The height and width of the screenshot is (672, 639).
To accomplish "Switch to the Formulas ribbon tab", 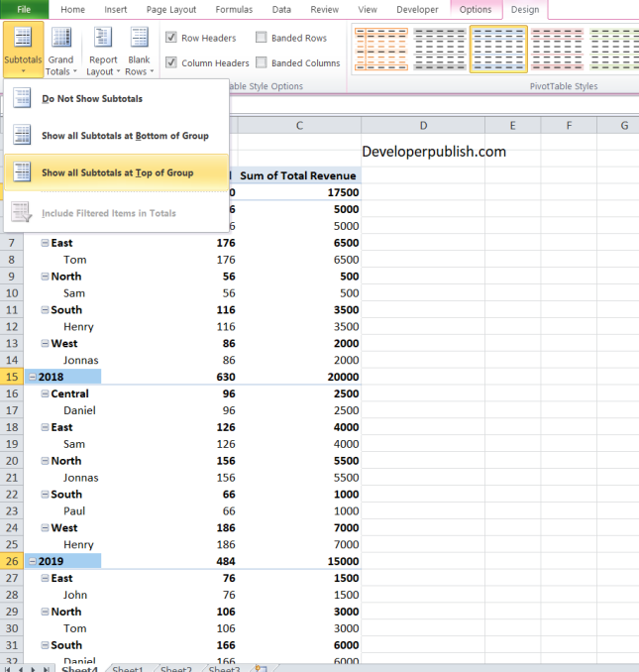I will (235, 9).
